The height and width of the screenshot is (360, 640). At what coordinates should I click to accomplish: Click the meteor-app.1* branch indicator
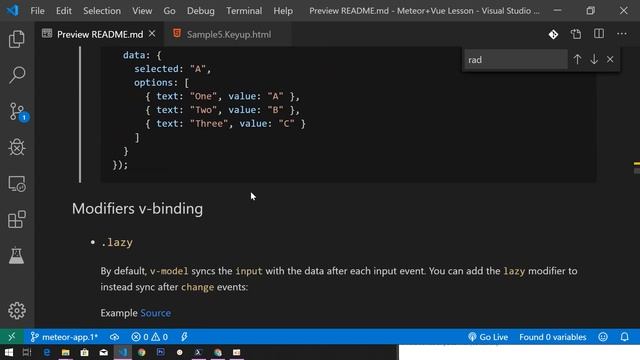click(x=64, y=337)
